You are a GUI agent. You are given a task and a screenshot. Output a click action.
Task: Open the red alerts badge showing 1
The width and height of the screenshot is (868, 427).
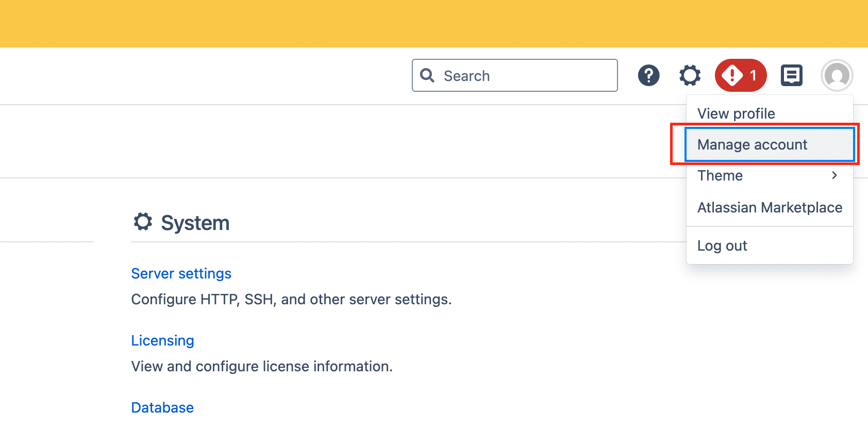pyautogui.click(x=741, y=75)
